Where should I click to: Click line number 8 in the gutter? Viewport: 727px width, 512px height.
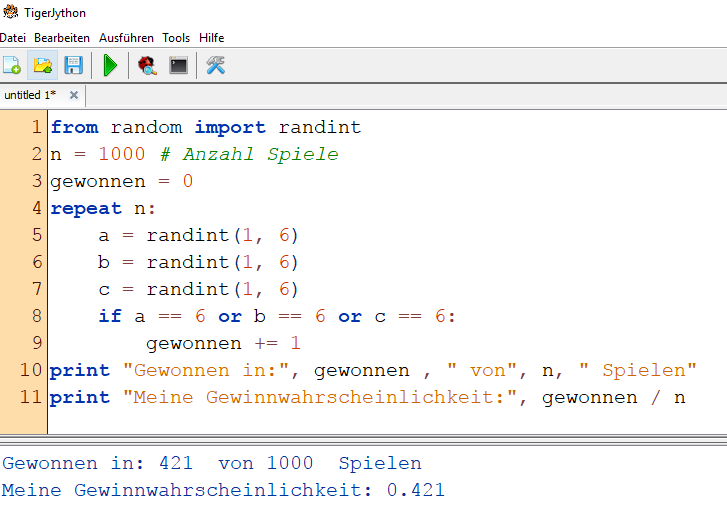point(36,316)
